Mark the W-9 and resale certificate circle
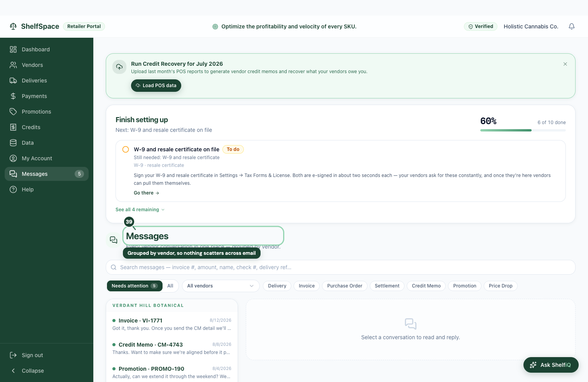Screen dimensions: 588x382 click(x=126, y=149)
